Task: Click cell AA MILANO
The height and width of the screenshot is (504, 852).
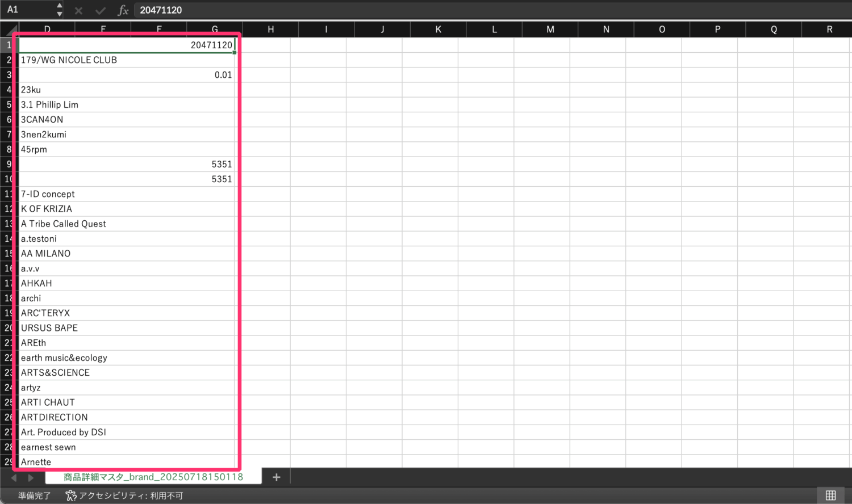Action: [127, 254]
